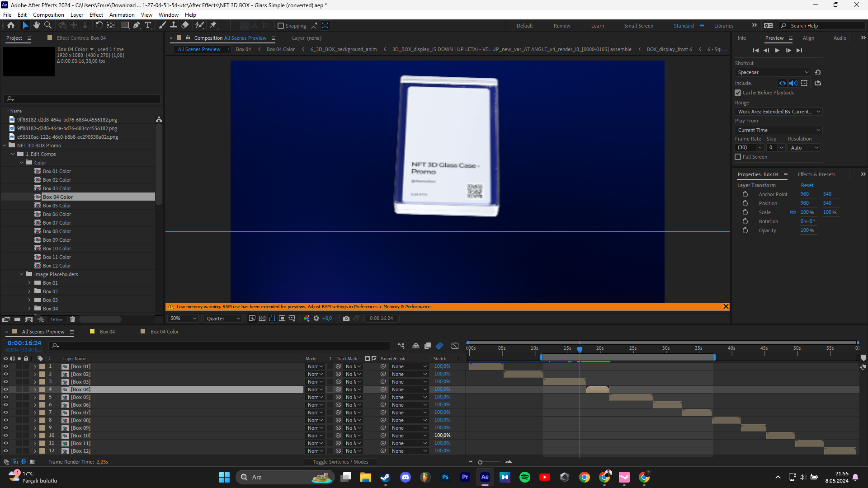Select the Pen tool
Viewport: 868px width, 488px height.
(x=136, y=25)
